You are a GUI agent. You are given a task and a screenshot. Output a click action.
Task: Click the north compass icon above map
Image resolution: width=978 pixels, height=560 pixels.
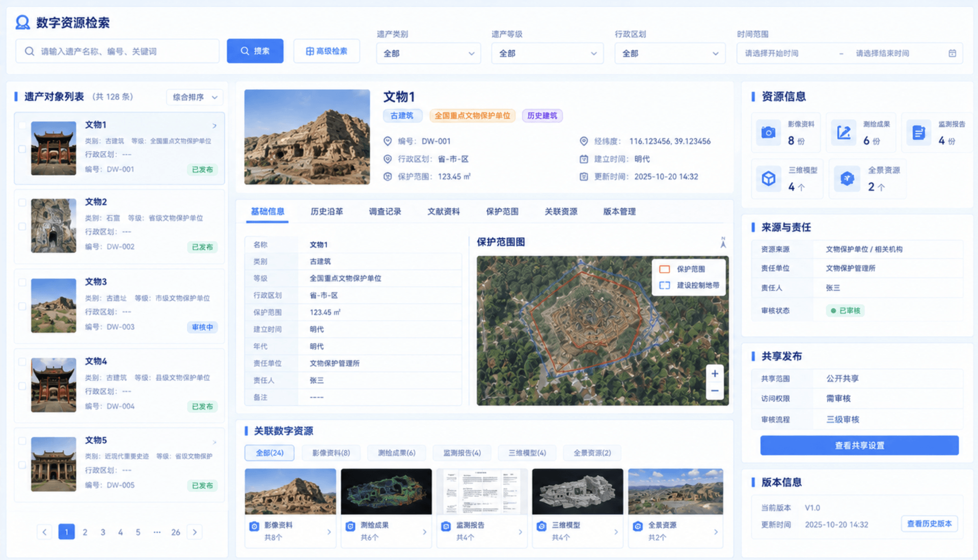pyautogui.click(x=723, y=242)
